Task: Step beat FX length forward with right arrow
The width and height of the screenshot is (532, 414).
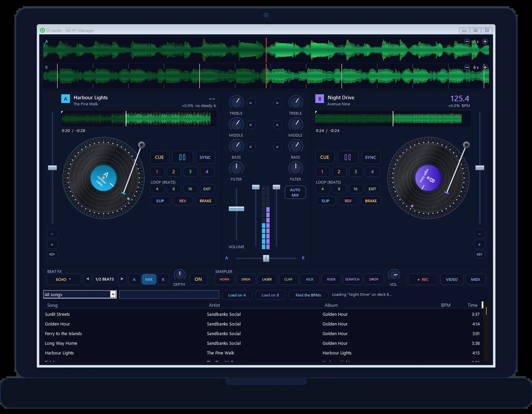Action: [x=122, y=279]
